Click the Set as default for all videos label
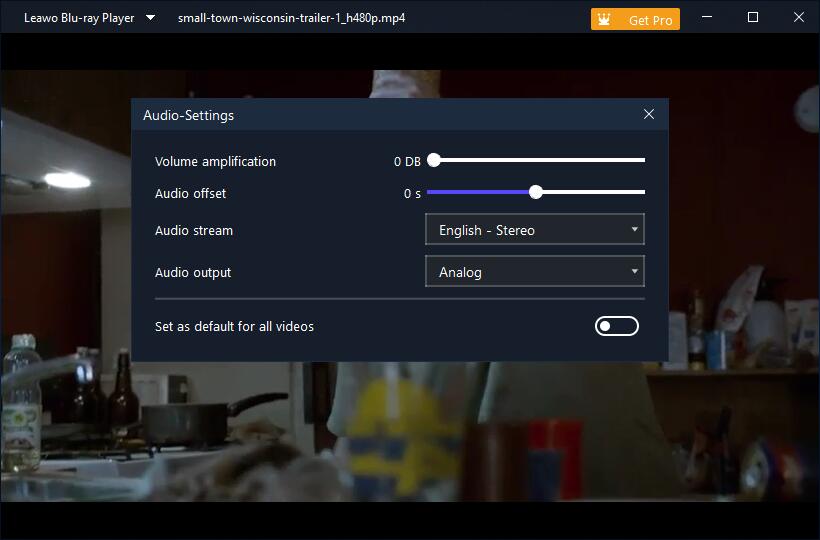 pos(234,326)
